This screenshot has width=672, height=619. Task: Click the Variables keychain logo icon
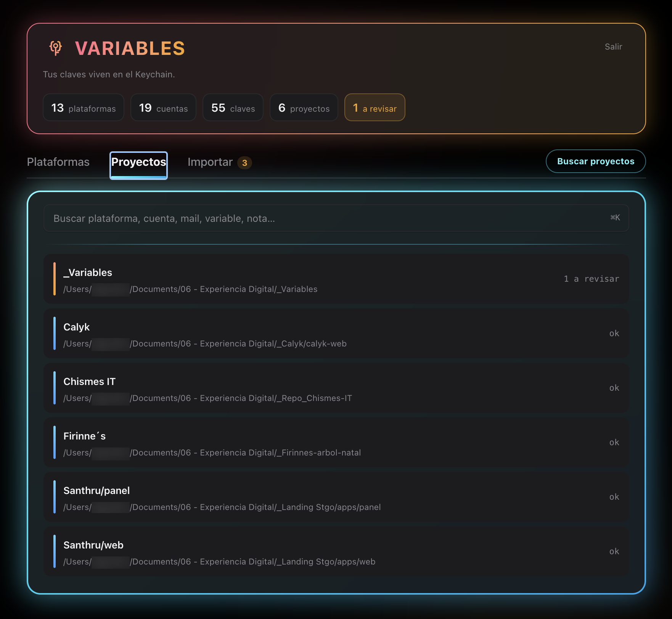[x=56, y=48]
